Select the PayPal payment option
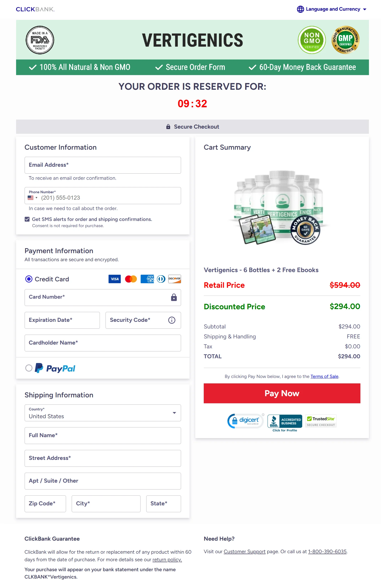The height and width of the screenshot is (588, 381). 29,368
